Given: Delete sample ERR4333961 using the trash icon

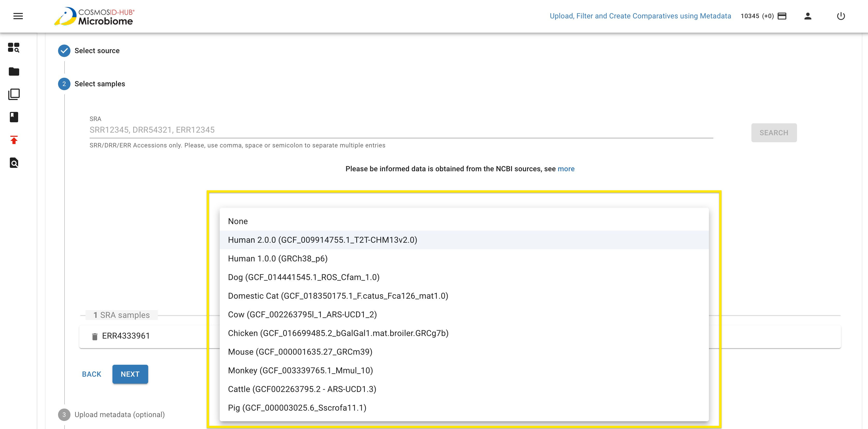Looking at the screenshot, I should coord(94,336).
